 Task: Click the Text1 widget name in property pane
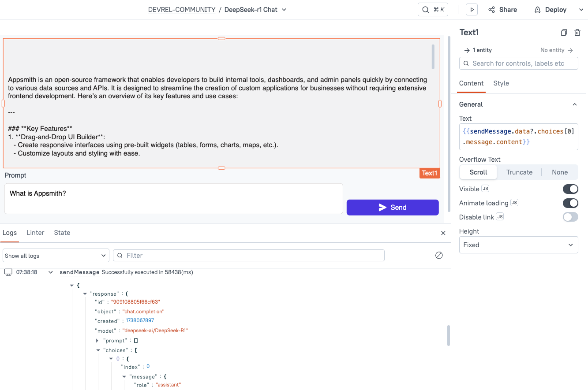pyautogui.click(x=469, y=32)
